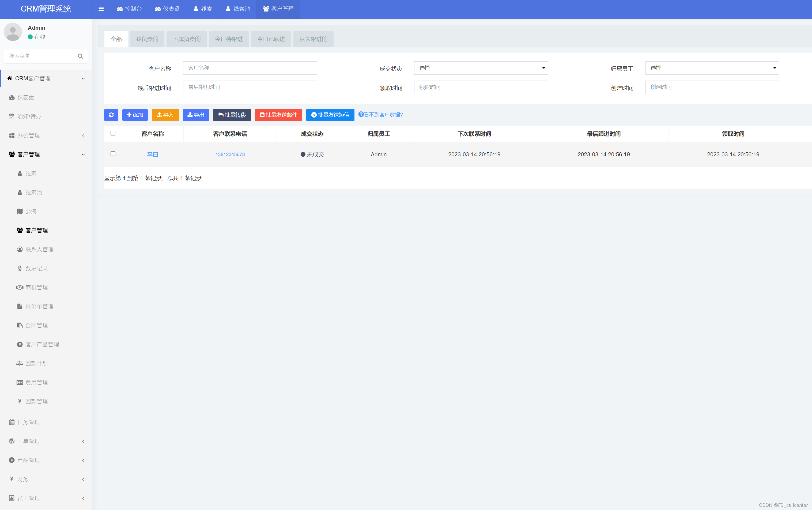Click the Admin avatar picture
This screenshot has height=510, width=812.
pyautogui.click(x=13, y=32)
